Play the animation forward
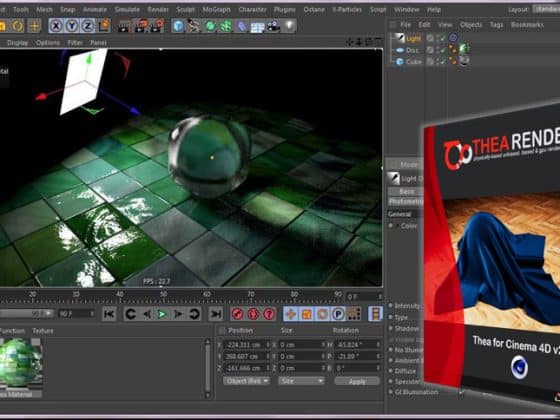 (162, 314)
